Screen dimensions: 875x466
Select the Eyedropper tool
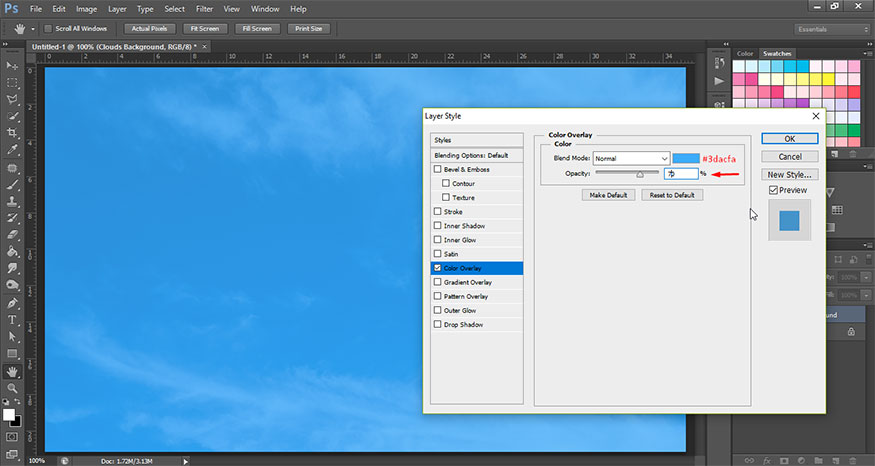(13, 150)
